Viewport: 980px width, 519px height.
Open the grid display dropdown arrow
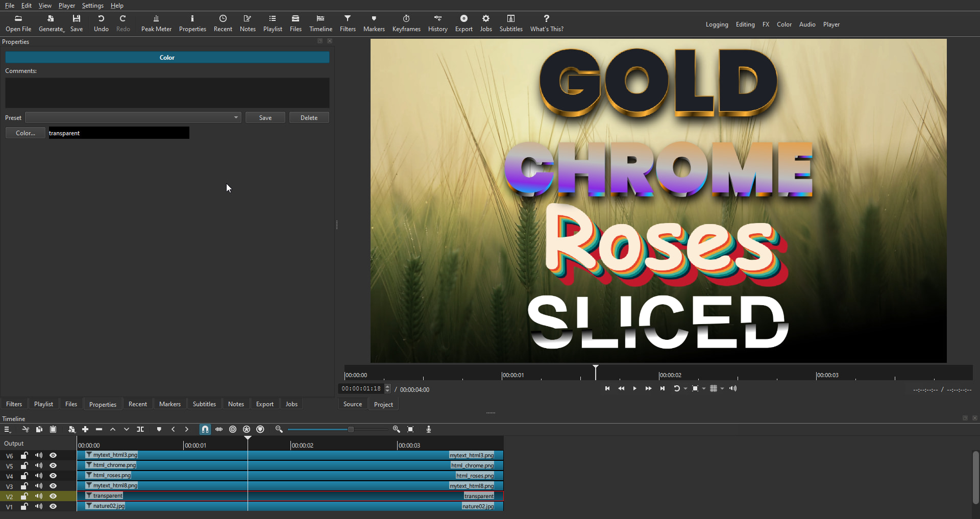pyautogui.click(x=722, y=389)
